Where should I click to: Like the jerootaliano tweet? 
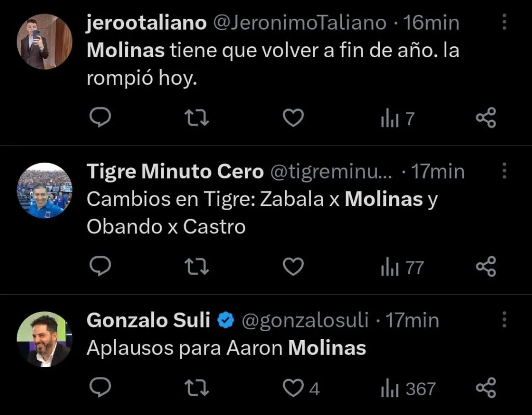(293, 119)
